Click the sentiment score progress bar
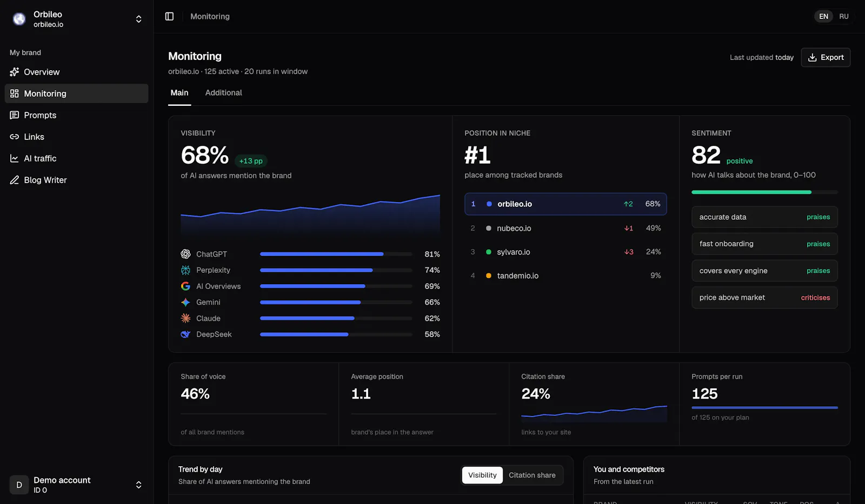The height and width of the screenshot is (504, 865). [764, 192]
